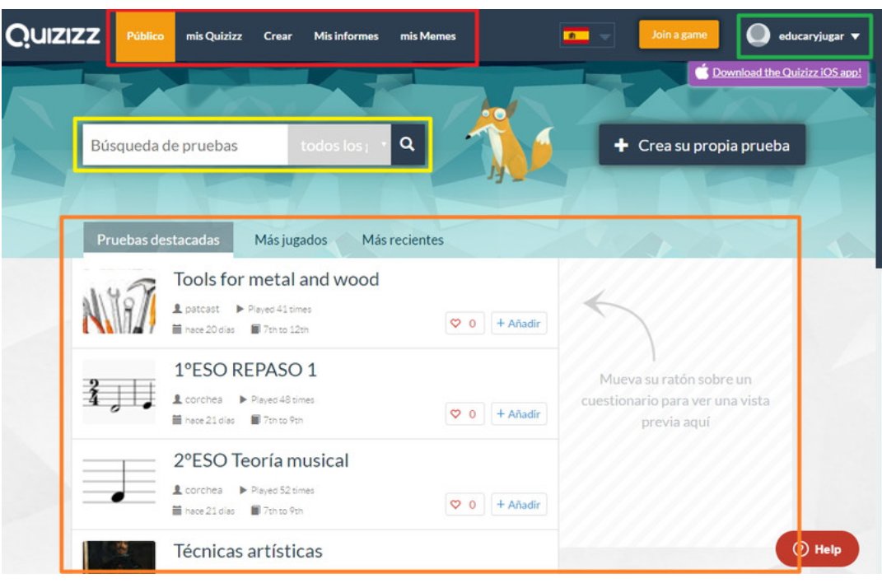
Task: Switch to the Más recientes tab
Action: (403, 240)
